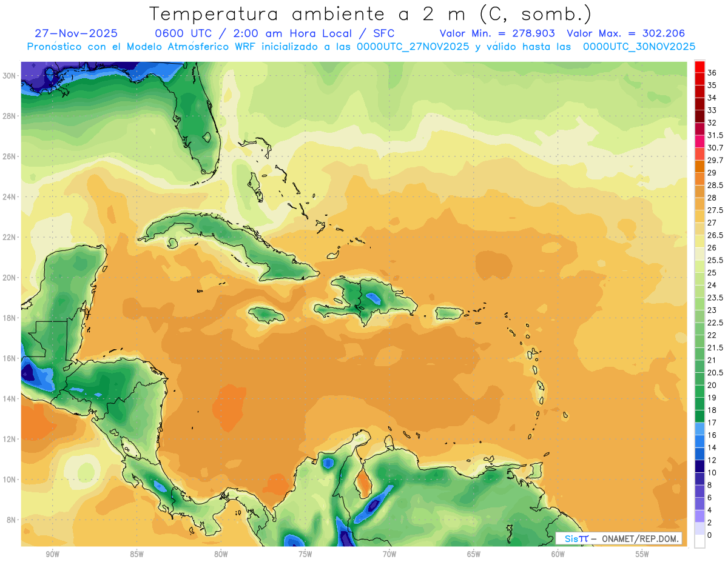The image size is (728, 562).
Task: Click latitude label '14N'
Action: pyautogui.click(x=10, y=399)
